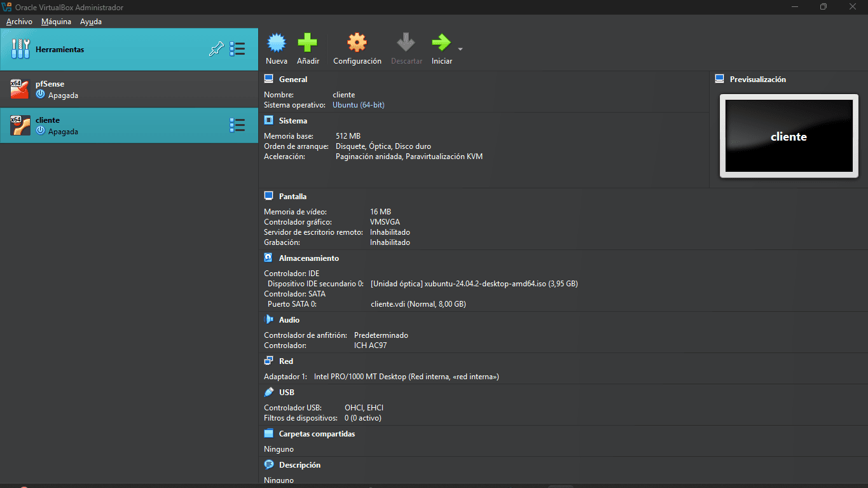Open Pantalla section settings heading
The height and width of the screenshot is (488, 868).
293,197
